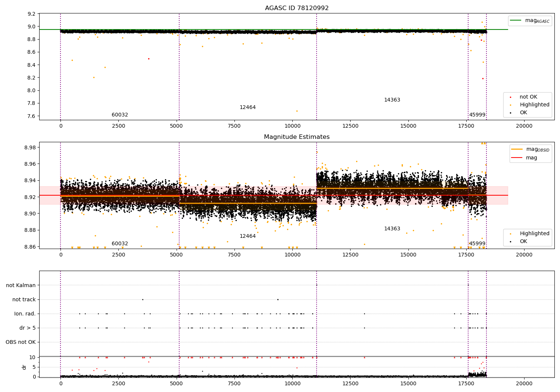Click the red not-OK point near 8.2 magnitude
The height and width of the screenshot is (392, 560).
pyautogui.click(x=483, y=78)
